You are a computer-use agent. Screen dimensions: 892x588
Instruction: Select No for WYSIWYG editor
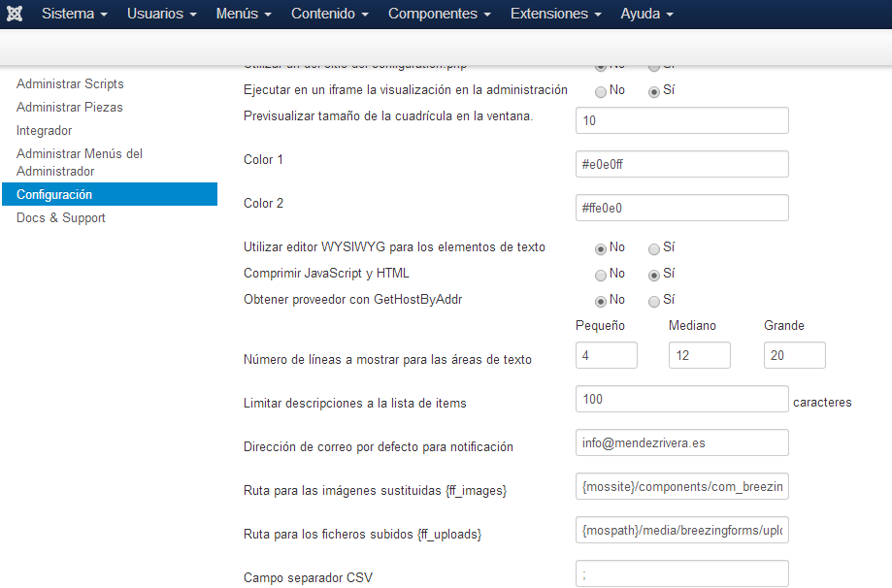tap(600, 248)
